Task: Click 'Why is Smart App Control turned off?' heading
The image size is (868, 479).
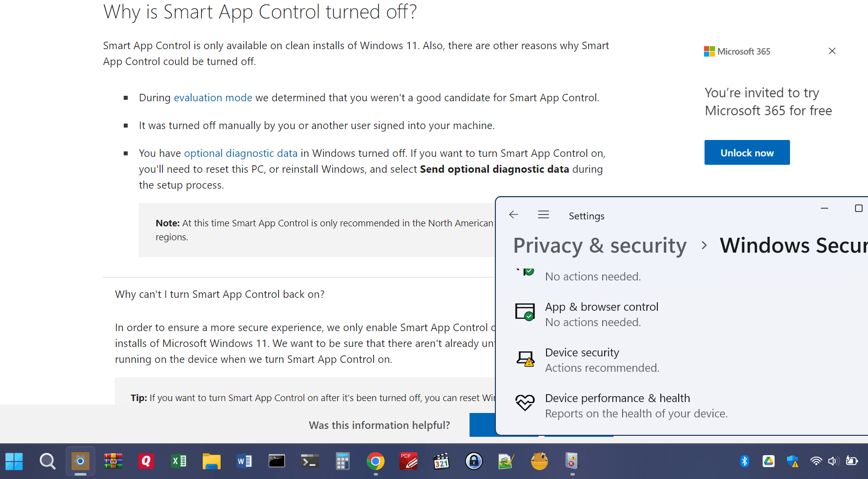Action: [260, 12]
